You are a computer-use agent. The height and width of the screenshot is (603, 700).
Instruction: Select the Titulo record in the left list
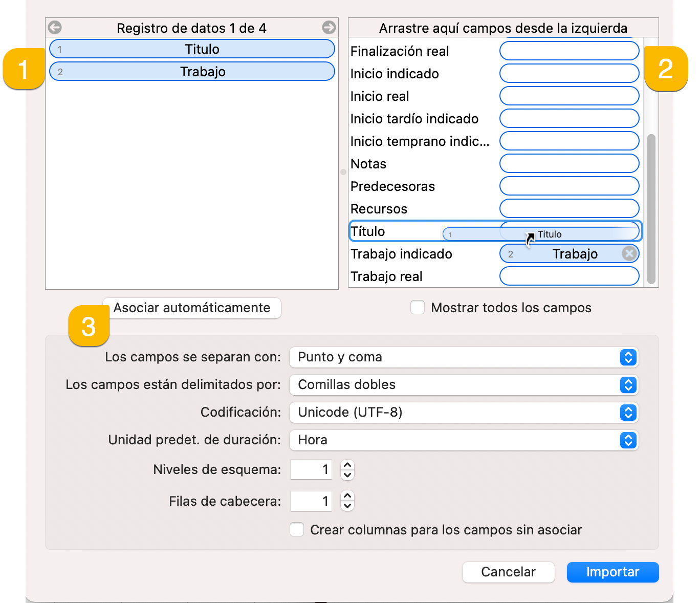pos(192,49)
